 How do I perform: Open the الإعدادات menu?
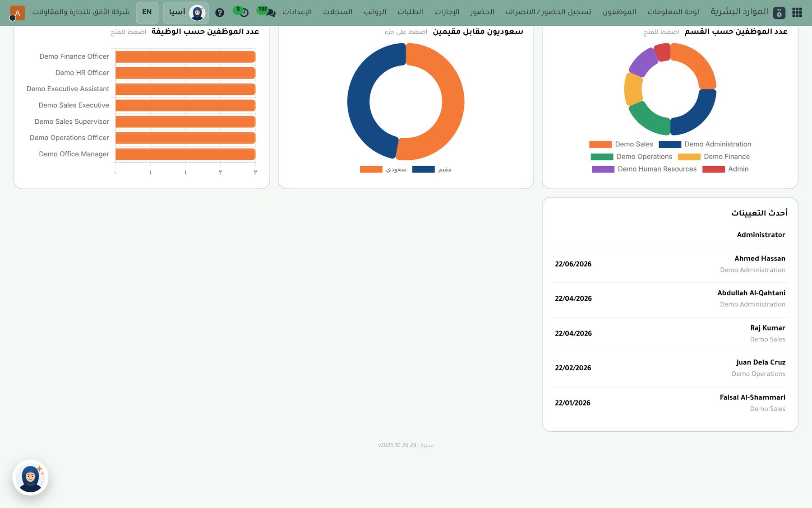(x=297, y=12)
